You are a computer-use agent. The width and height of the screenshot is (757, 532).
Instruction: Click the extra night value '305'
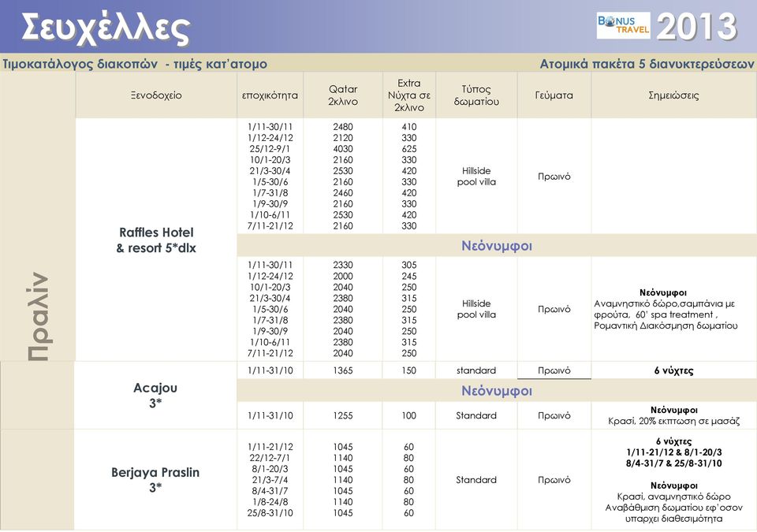point(409,265)
